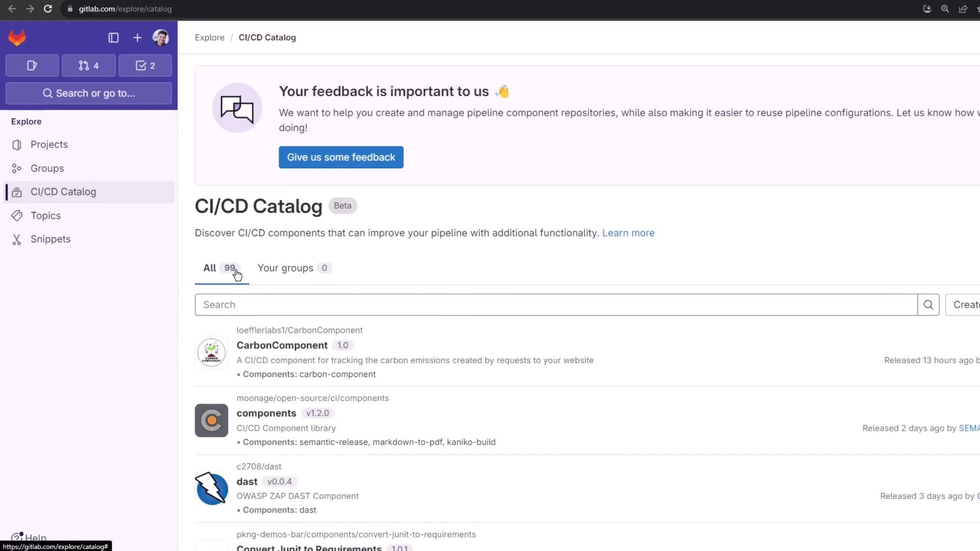The width and height of the screenshot is (980, 551).
Task: Toggle the sidebar collapse icon
Action: [113, 38]
